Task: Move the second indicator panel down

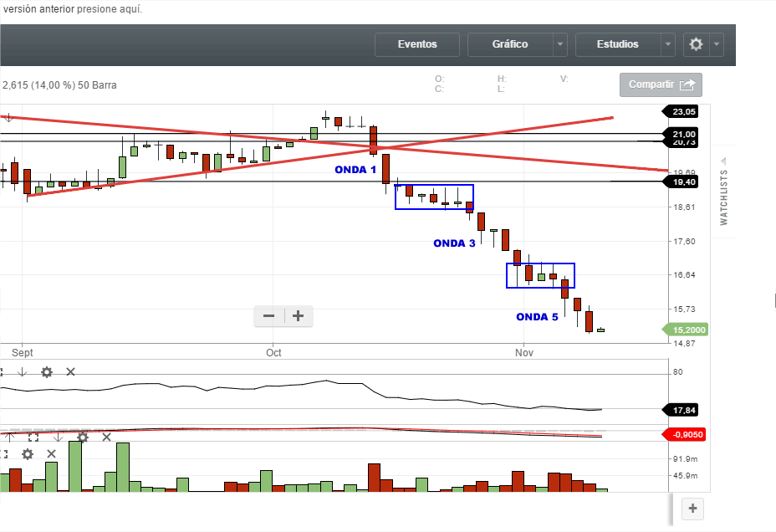Action: [x=58, y=437]
